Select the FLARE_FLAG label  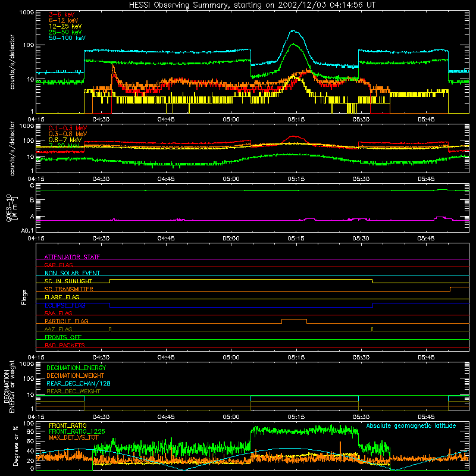coord(62,297)
